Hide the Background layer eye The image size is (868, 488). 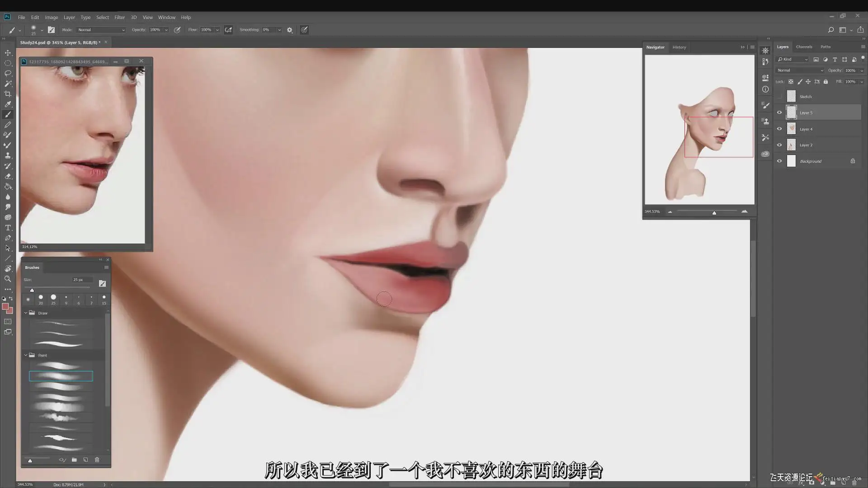click(x=779, y=161)
